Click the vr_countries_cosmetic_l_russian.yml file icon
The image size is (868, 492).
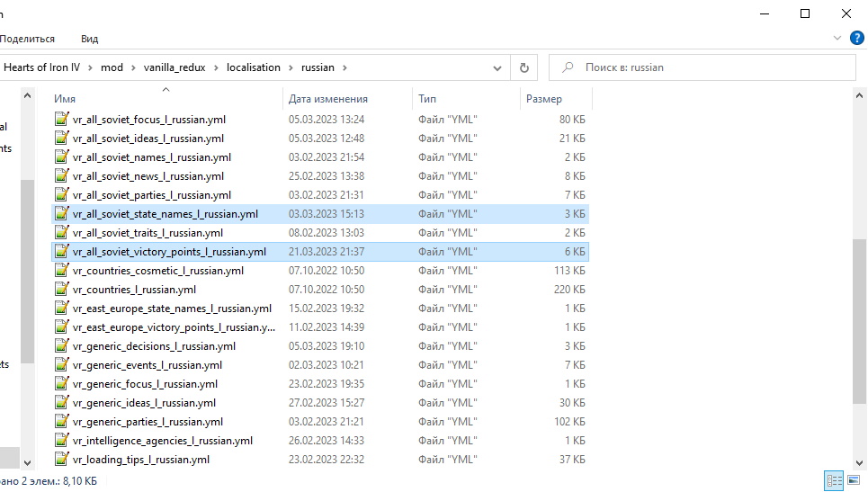coord(62,270)
